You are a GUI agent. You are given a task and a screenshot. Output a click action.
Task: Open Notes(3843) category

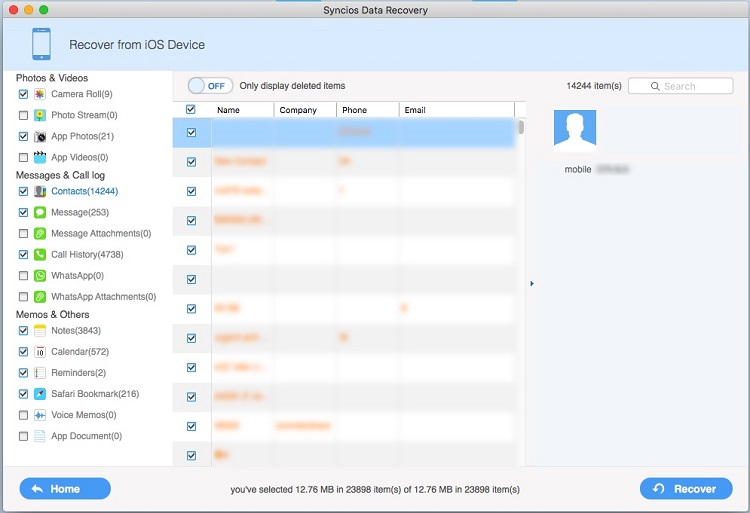click(x=76, y=330)
